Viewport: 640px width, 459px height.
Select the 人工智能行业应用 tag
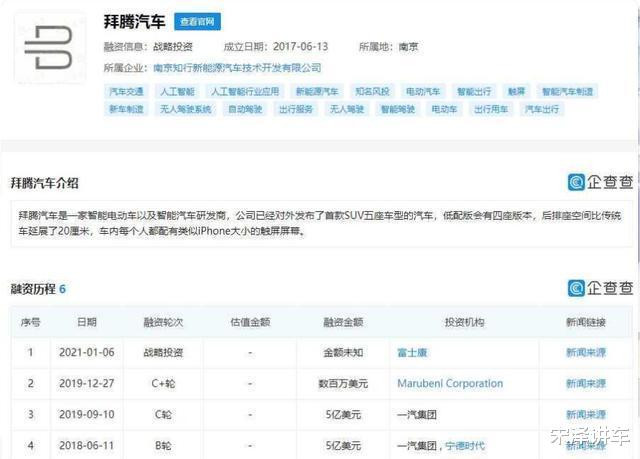click(x=245, y=91)
